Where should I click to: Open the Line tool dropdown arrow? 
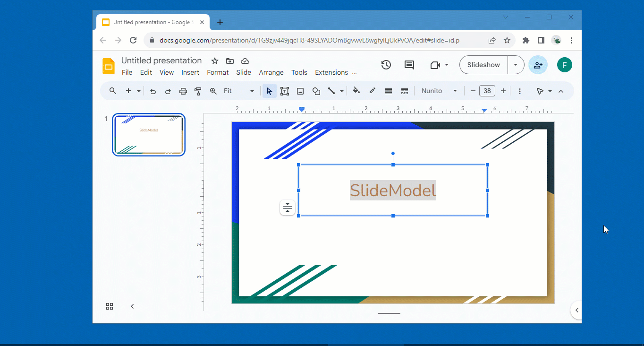[341, 91]
